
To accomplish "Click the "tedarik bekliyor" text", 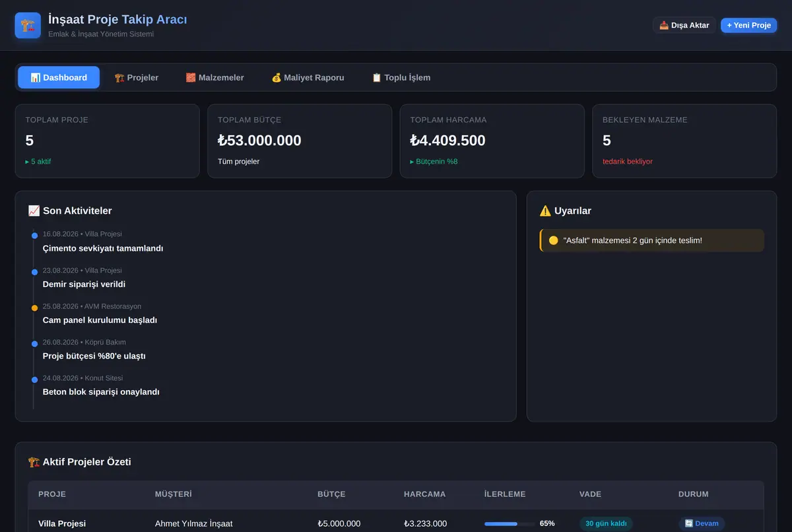I will 628,162.
